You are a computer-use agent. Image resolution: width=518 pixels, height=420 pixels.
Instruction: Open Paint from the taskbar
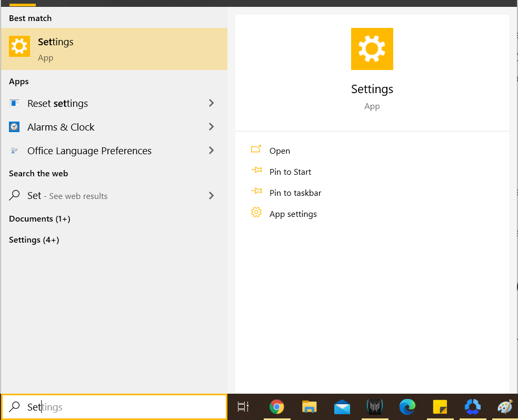tap(505, 407)
